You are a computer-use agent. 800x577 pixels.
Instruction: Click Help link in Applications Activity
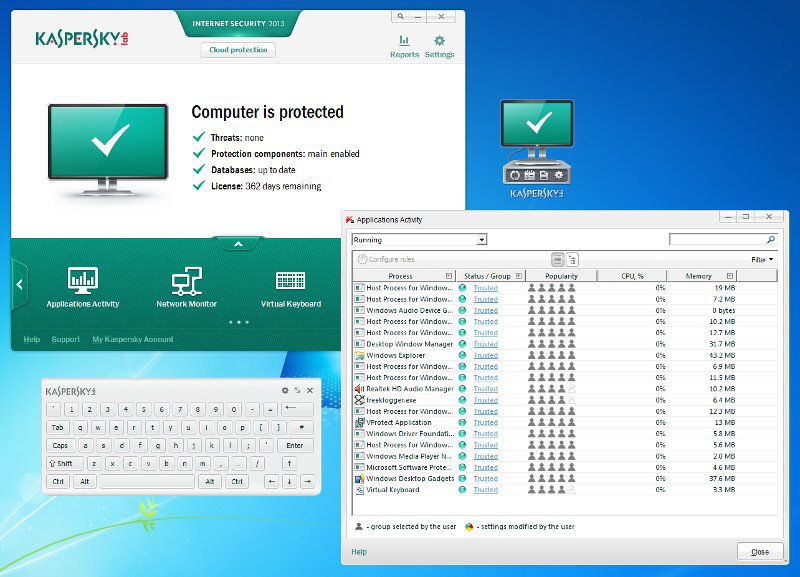click(359, 552)
